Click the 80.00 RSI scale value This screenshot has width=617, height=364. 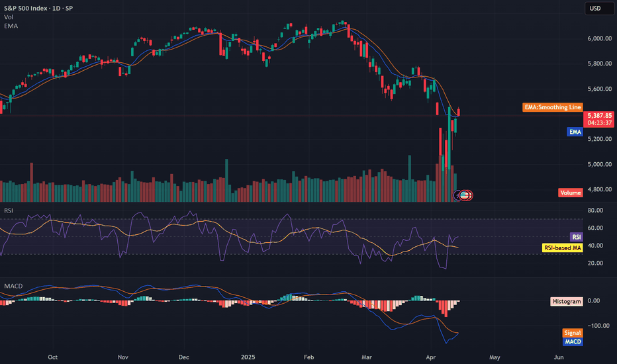tap(595, 210)
